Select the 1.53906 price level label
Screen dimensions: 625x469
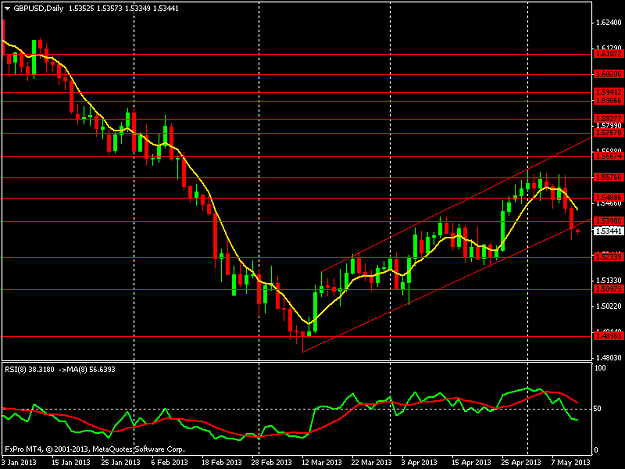pyautogui.click(x=608, y=221)
